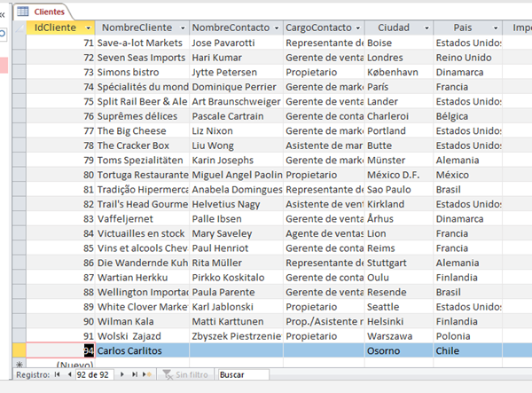Click the cell 'México D.F.'

(399, 175)
